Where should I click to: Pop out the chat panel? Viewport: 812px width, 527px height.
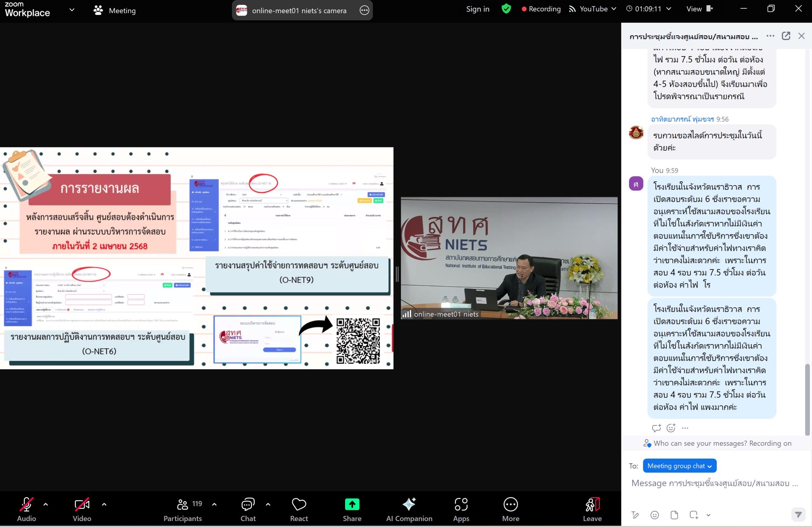786,36
